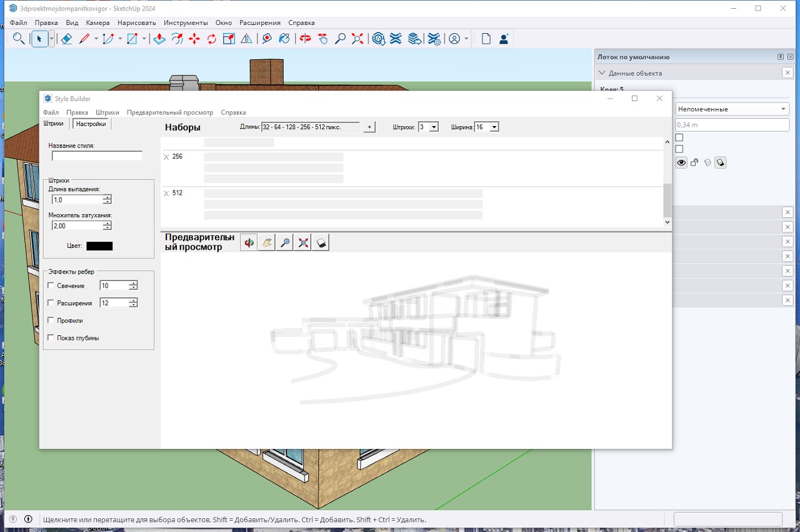The width and height of the screenshot is (800, 532).
Task: Open the Расширения menu in SketchUp
Action: coord(259,22)
